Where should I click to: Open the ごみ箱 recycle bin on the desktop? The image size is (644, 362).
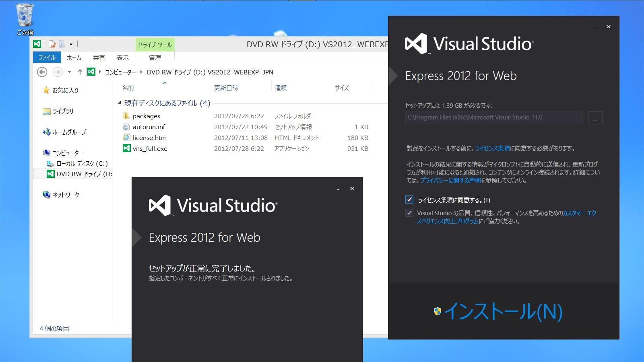coord(25,19)
